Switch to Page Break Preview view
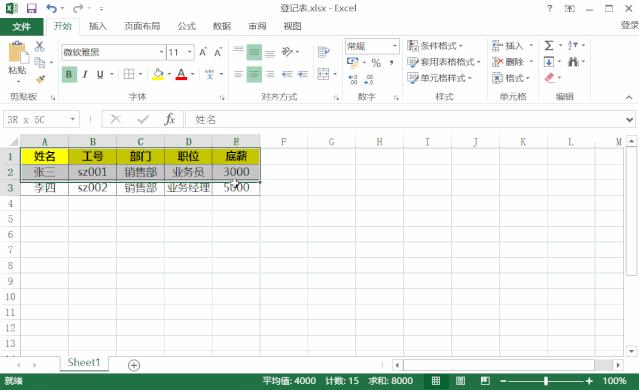639x390 pixels. (x=485, y=381)
